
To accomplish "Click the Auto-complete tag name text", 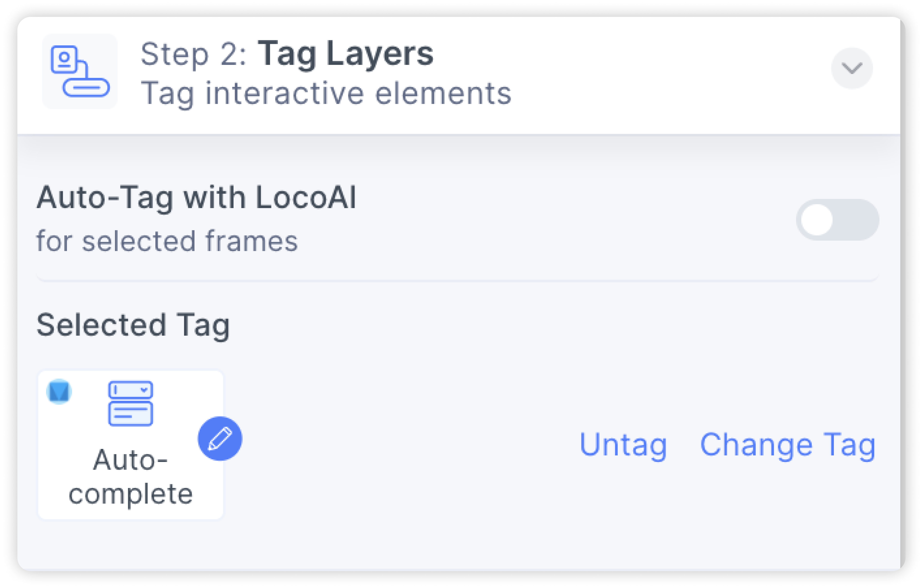I will (x=131, y=477).
